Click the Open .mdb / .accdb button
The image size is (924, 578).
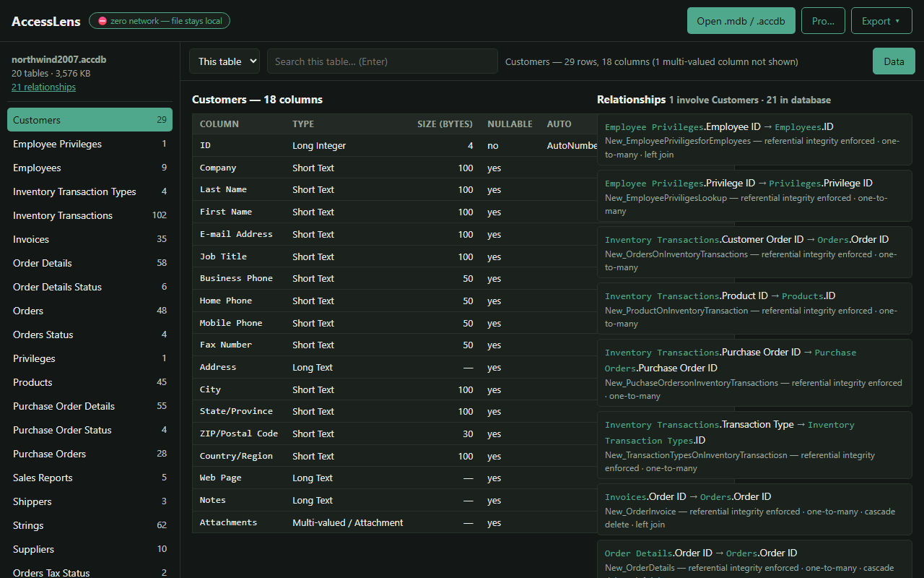pyautogui.click(x=741, y=21)
